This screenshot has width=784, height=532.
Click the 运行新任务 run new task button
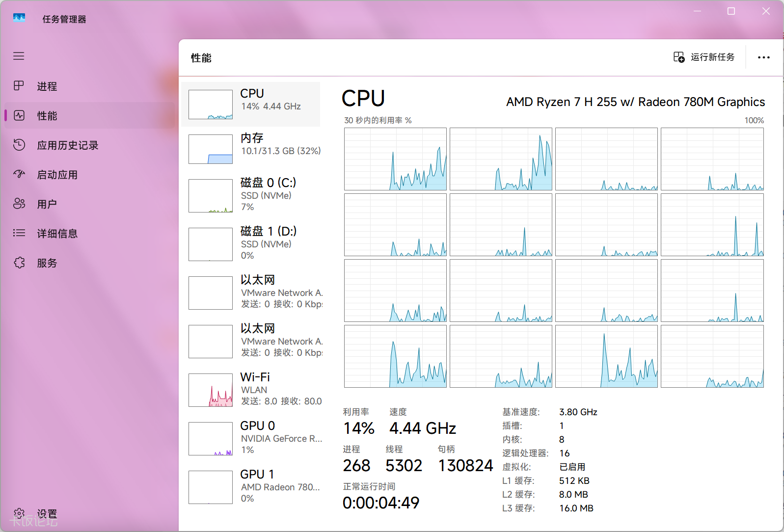click(704, 57)
